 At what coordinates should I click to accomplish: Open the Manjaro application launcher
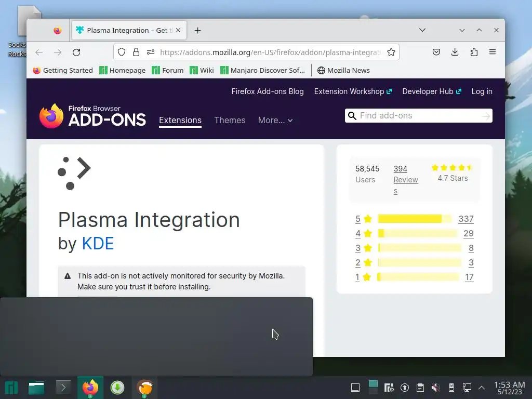(x=11, y=388)
